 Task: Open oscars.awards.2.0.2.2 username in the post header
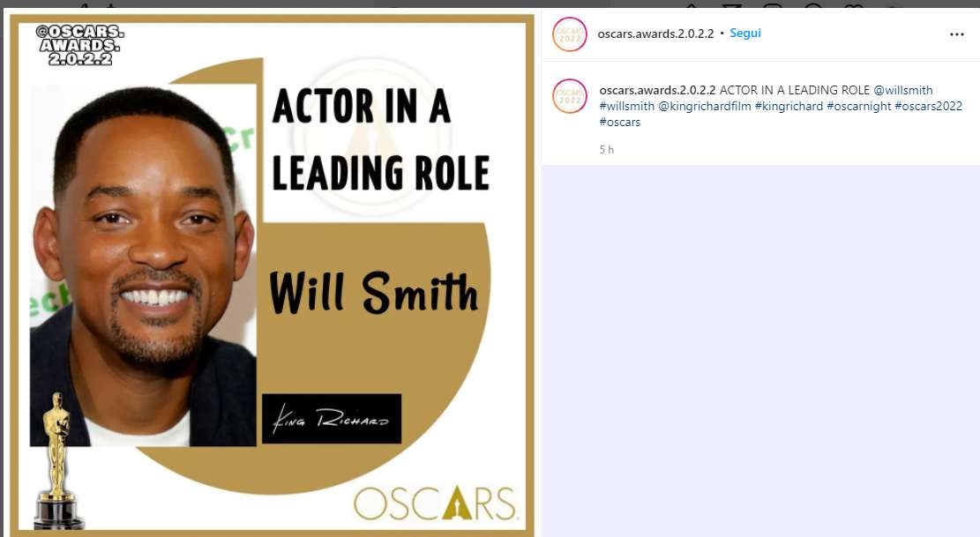655,34
